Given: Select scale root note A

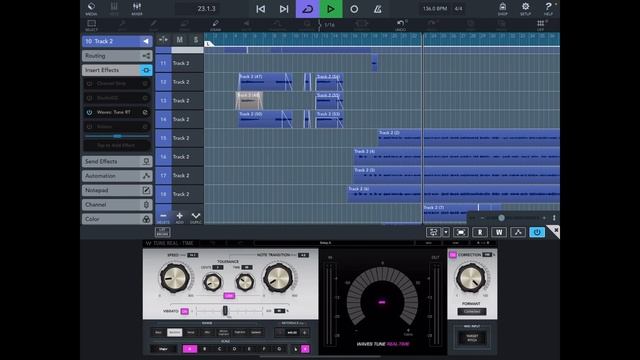Looking at the screenshot, I should point(189,349).
